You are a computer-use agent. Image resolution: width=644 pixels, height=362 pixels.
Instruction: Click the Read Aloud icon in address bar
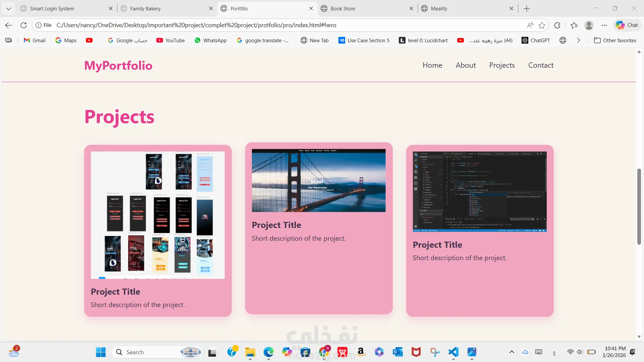tap(530, 25)
